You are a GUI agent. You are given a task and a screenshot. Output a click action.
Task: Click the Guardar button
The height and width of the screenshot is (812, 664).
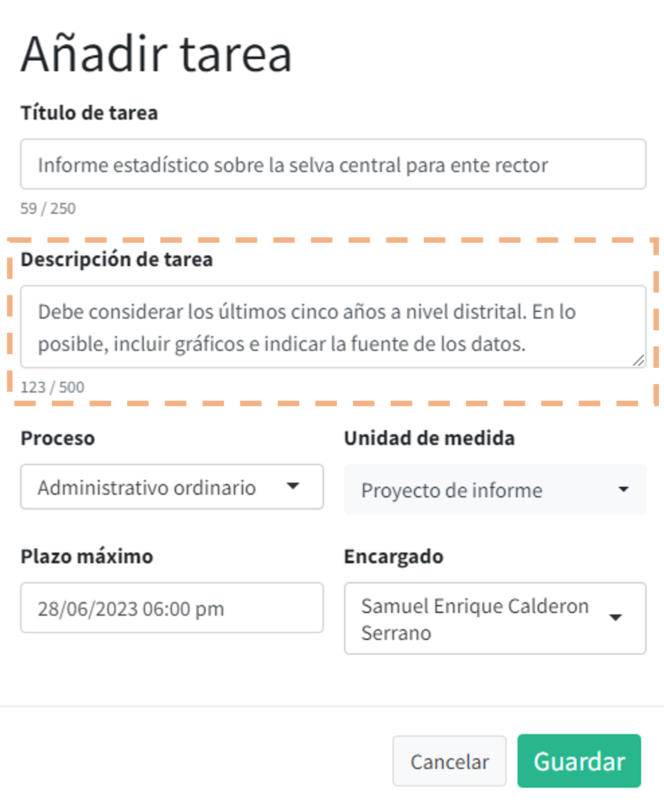[579, 761]
